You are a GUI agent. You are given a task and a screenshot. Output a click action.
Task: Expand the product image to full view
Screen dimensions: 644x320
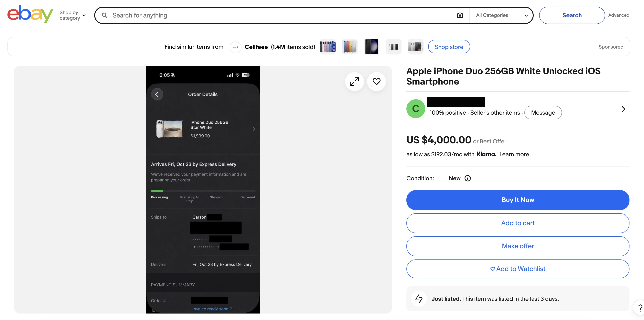point(354,82)
